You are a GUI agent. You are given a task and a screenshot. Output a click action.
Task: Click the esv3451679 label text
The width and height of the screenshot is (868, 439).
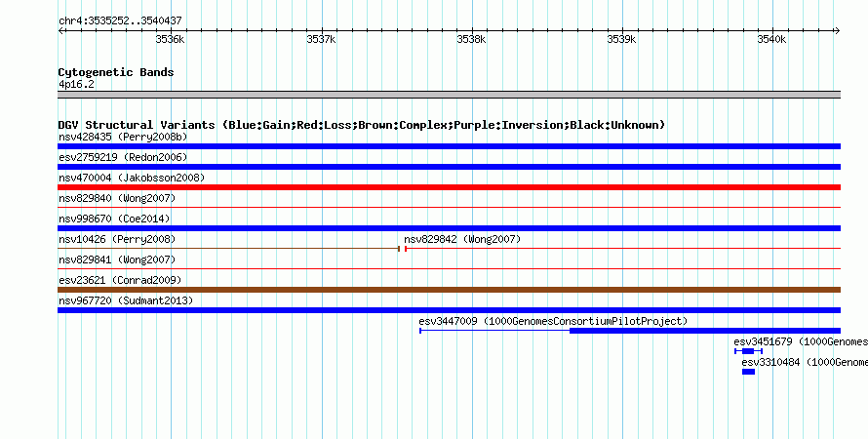pos(801,341)
